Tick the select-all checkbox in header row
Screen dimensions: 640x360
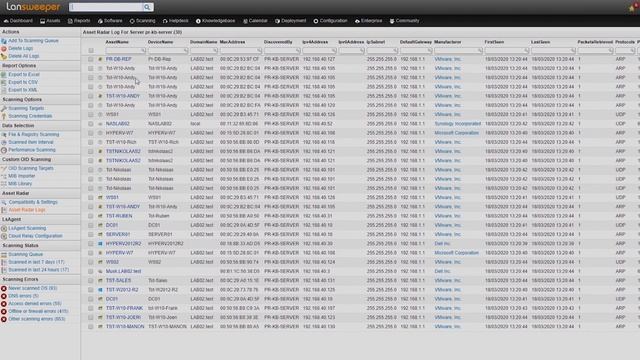click(x=91, y=51)
